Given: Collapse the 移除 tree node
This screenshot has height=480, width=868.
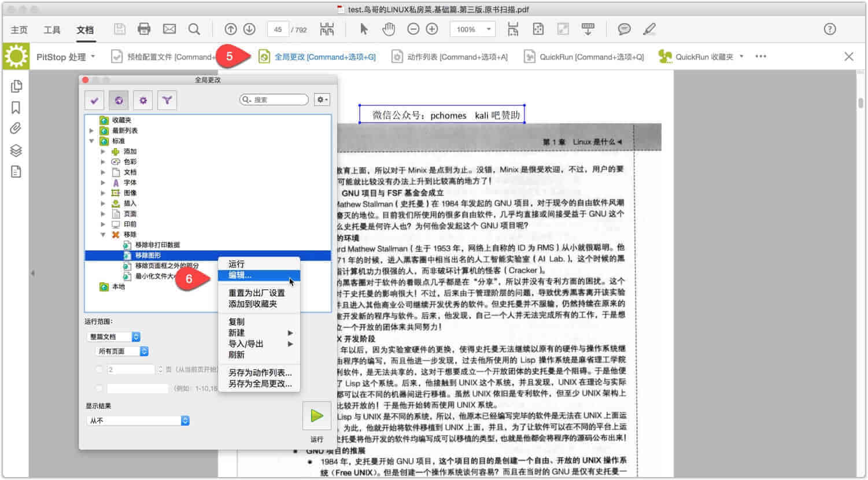Looking at the screenshot, I should pos(103,235).
